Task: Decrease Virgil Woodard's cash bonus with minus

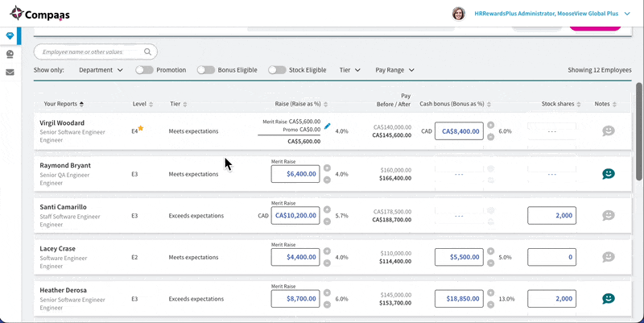Action: point(490,137)
